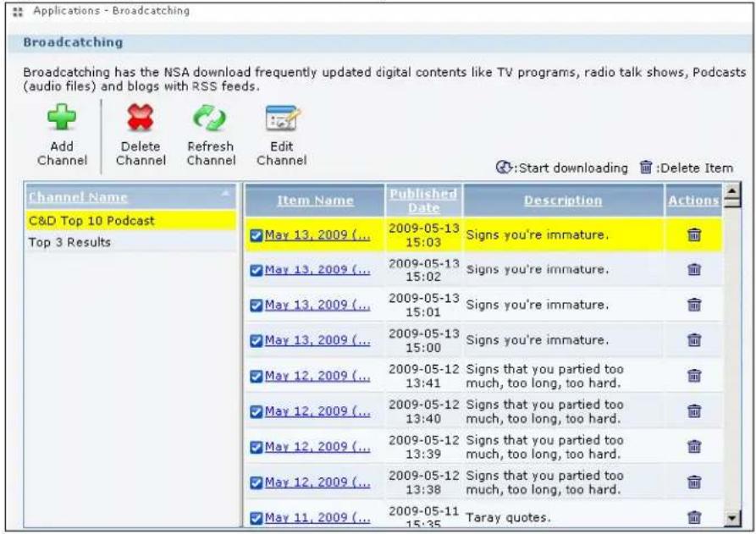Viewport: 756px width, 534px height.
Task: Open the Edit Channel icon
Action: [x=283, y=118]
